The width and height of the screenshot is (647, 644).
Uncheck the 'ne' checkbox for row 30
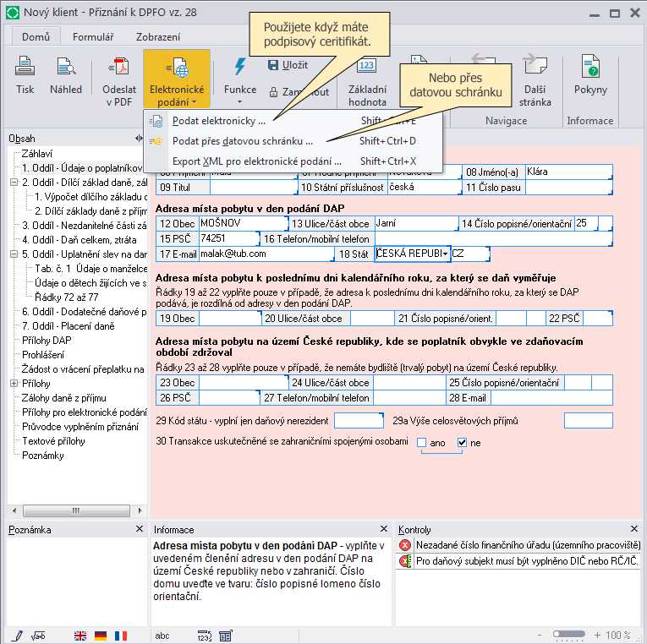pyautogui.click(x=462, y=442)
